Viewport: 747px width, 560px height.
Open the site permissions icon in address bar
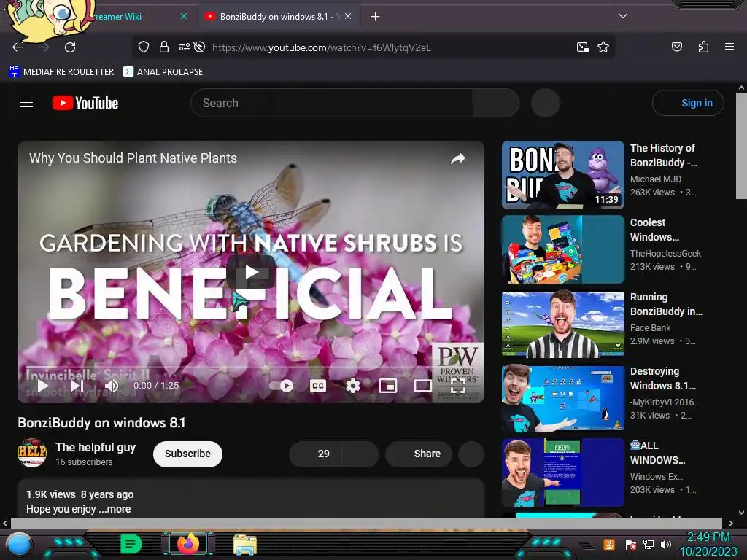pos(185,47)
